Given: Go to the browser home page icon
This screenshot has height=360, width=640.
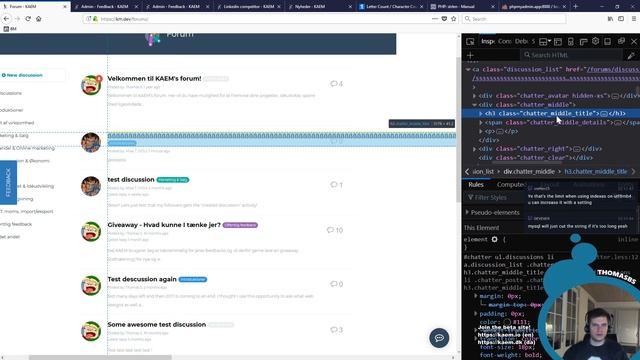Looking at the screenshot, I should tap(38, 19).
